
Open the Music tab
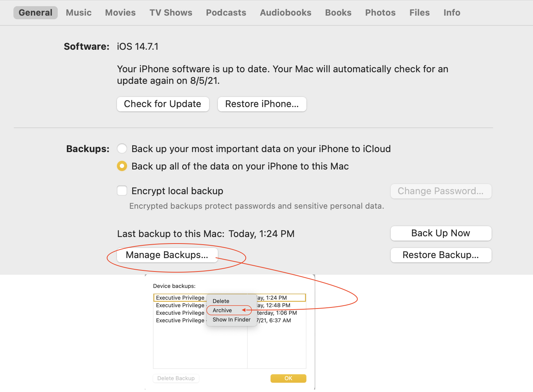(79, 13)
